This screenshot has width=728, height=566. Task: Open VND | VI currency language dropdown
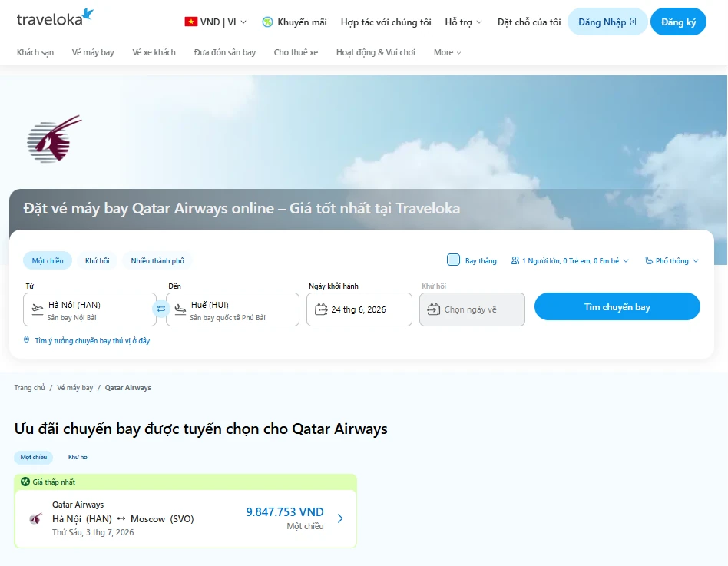click(x=216, y=22)
